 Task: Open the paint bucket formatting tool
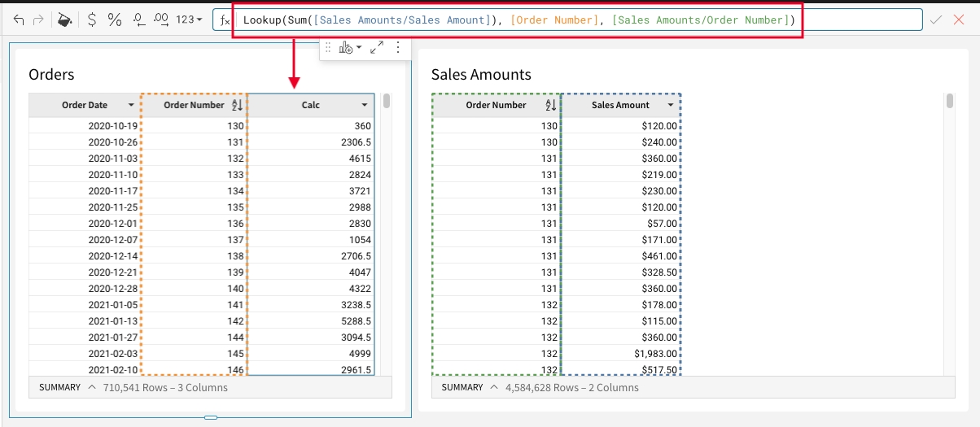tap(64, 20)
